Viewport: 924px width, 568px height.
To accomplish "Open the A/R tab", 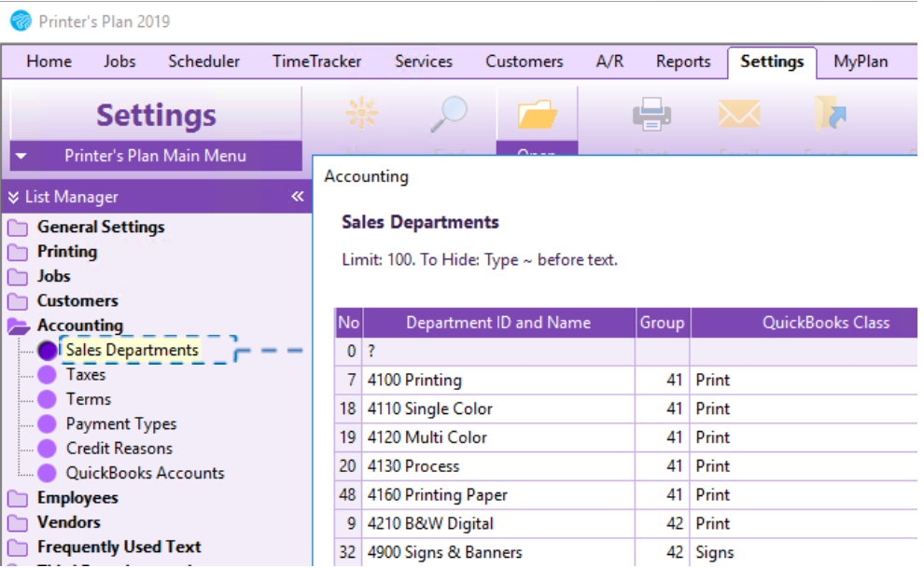I will (609, 62).
